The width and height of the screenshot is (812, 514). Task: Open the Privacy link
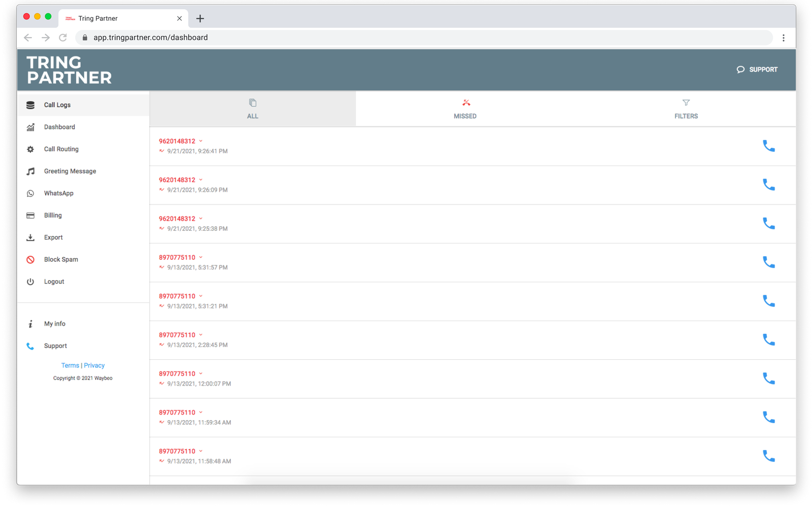(94, 365)
